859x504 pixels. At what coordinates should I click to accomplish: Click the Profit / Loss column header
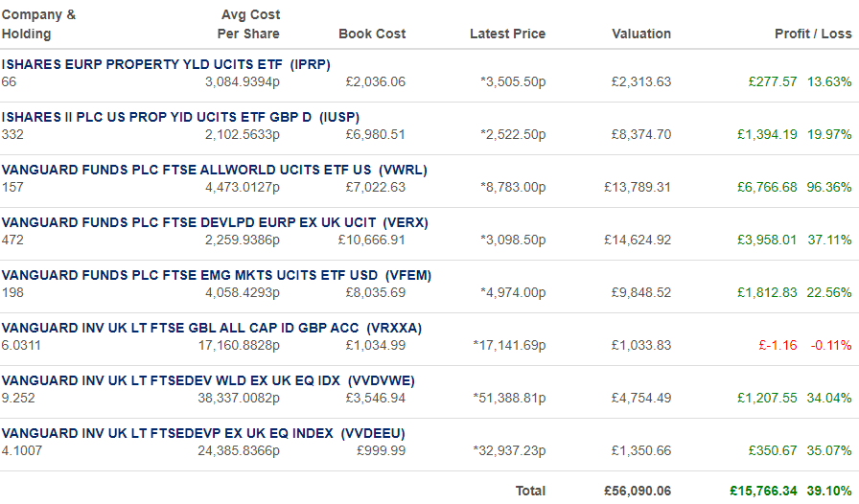pyautogui.click(x=813, y=34)
